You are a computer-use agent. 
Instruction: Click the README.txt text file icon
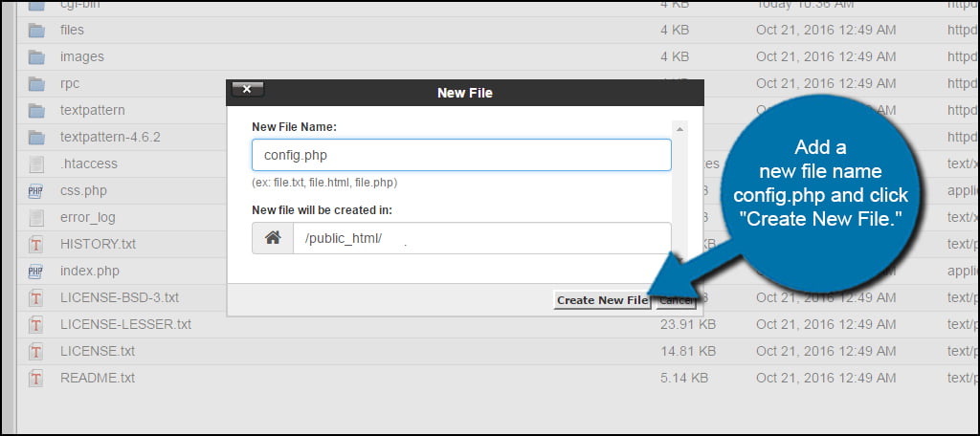pyautogui.click(x=36, y=378)
